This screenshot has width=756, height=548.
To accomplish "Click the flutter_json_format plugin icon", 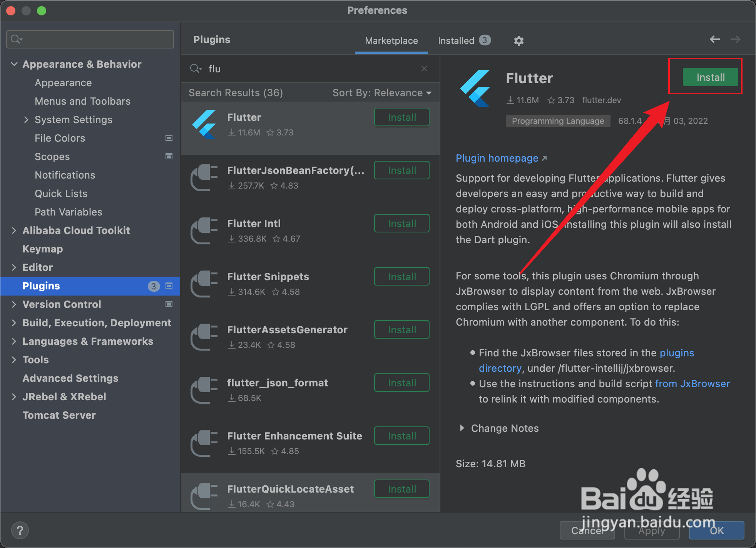I will [204, 390].
